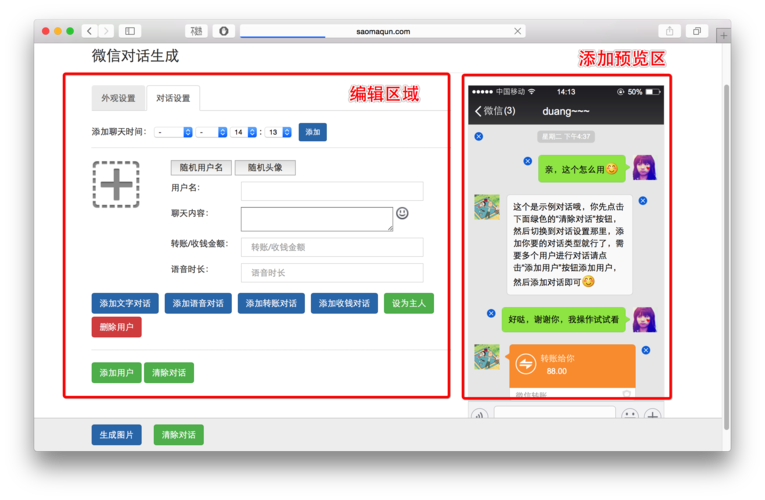Click the 添加文字对话 button

[x=125, y=303]
